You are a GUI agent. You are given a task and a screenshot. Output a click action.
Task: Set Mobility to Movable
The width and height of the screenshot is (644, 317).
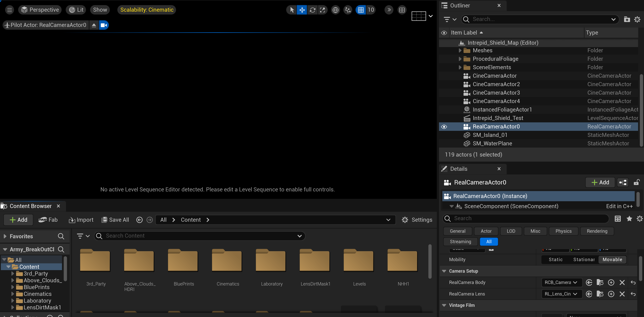[x=612, y=260]
